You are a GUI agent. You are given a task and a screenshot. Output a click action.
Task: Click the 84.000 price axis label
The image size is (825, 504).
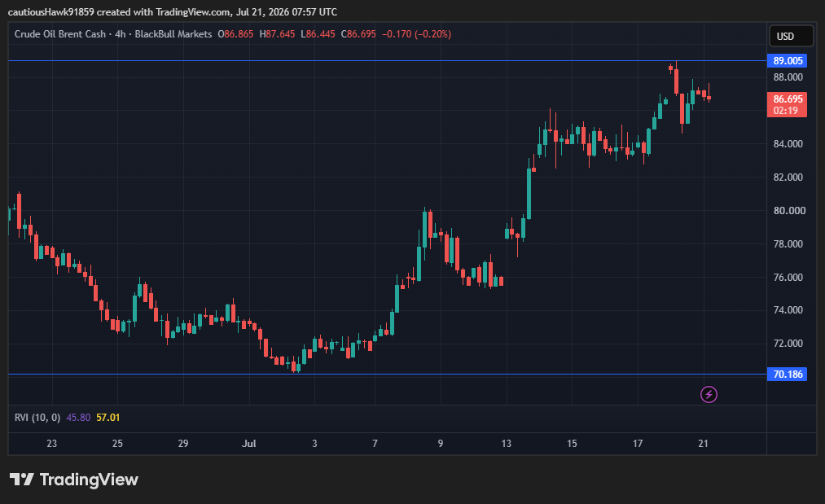[x=788, y=143]
